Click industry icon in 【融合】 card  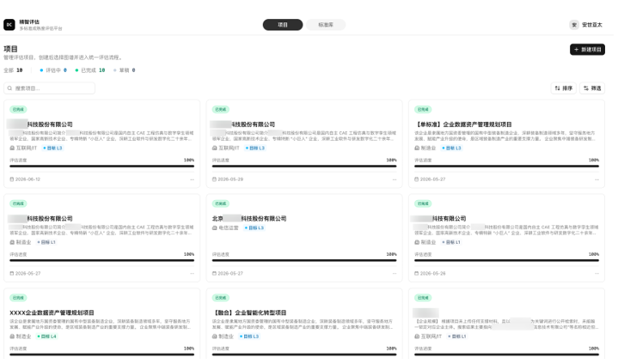pos(215,337)
